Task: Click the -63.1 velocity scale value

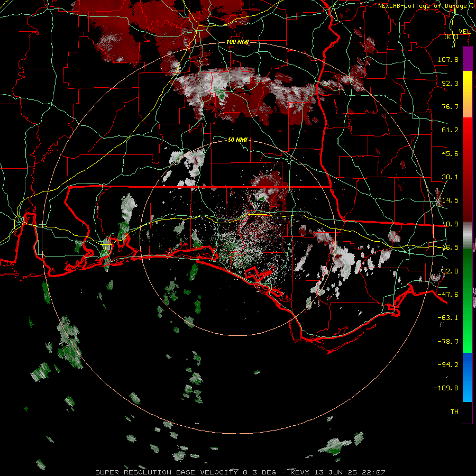Action: click(448, 317)
